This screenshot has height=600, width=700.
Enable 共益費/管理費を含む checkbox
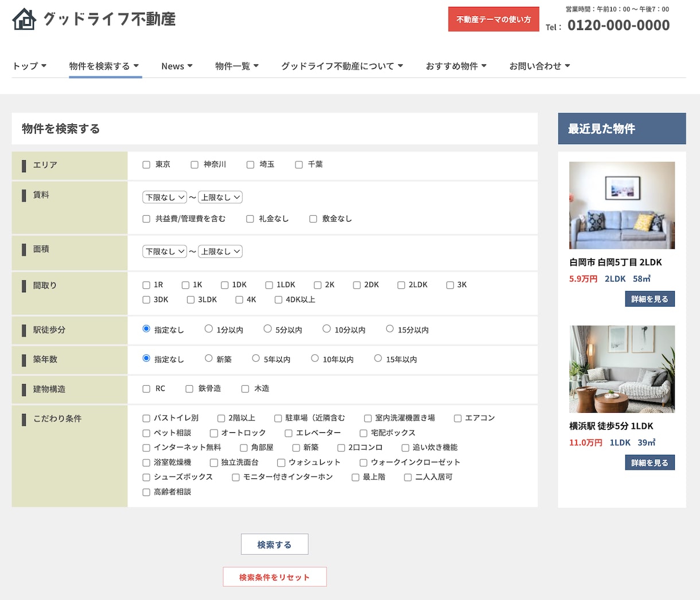pyautogui.click(x=146, y=219)
